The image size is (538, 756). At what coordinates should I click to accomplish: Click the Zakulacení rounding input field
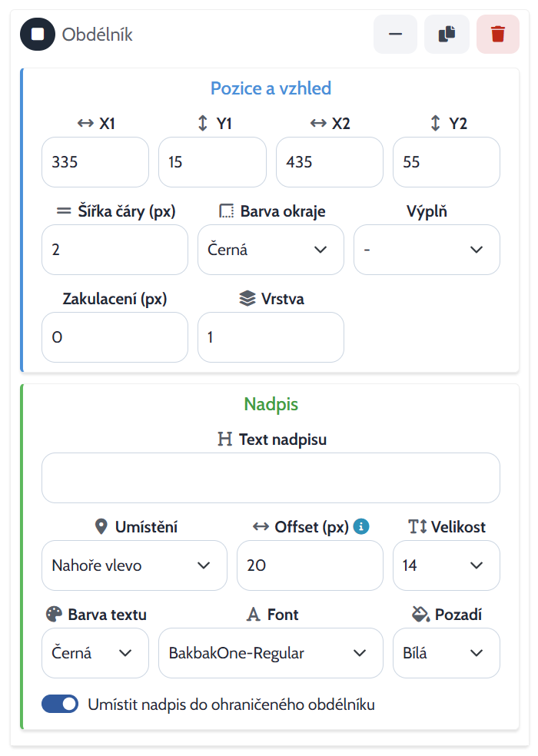pos(115,337)
